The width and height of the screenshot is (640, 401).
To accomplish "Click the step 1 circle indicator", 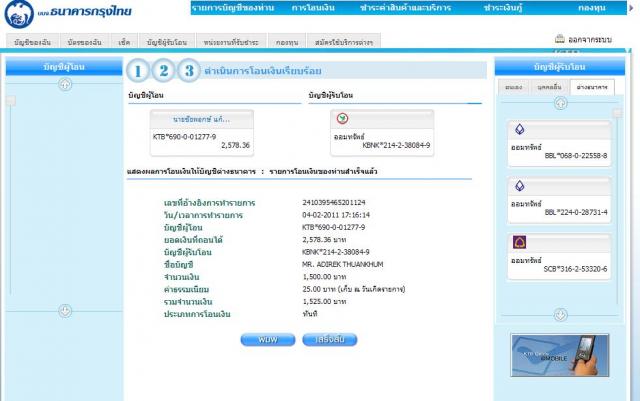I will pyautogui.click(x=138, y=71).
